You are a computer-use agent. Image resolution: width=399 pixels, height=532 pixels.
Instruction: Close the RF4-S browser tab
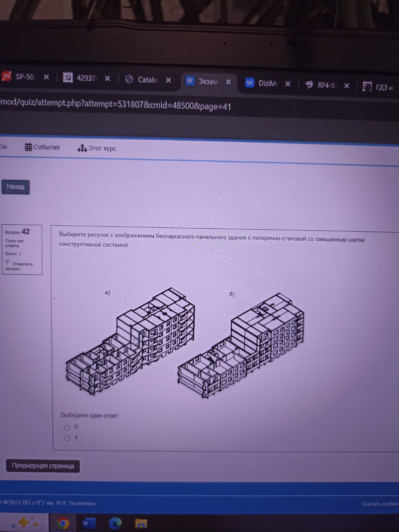click(x=346, y=86)
